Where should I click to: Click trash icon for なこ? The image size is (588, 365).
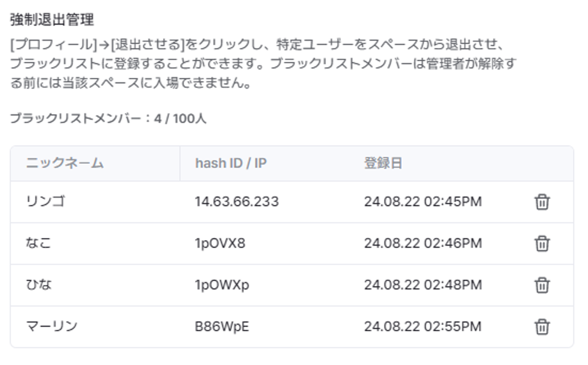(x=542, y=244)
